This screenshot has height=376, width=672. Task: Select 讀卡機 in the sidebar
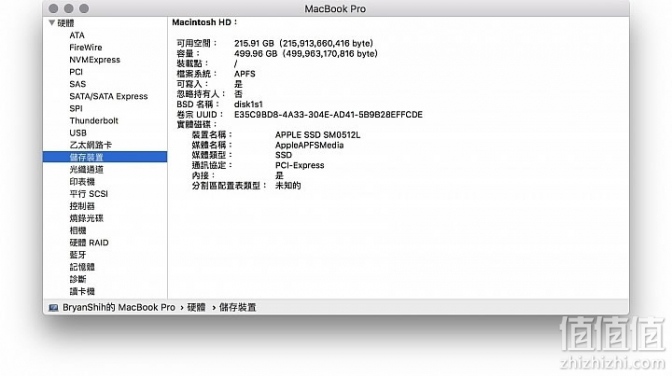[x=82, y=291]
